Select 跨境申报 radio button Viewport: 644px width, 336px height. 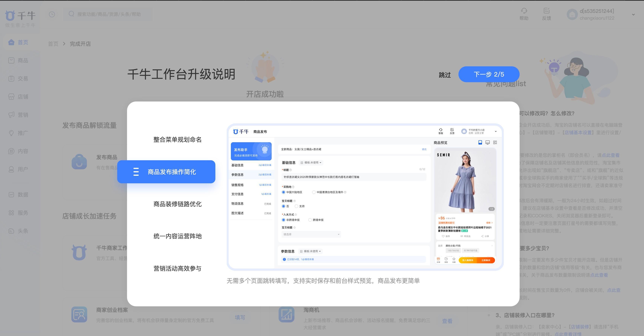pyautogui.click(x=310, y=220)
